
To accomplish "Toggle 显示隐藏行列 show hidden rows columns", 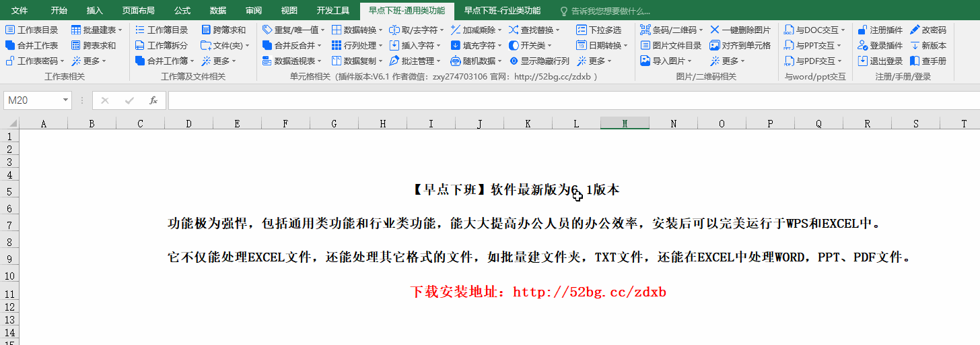I will [x=539, y=61].
